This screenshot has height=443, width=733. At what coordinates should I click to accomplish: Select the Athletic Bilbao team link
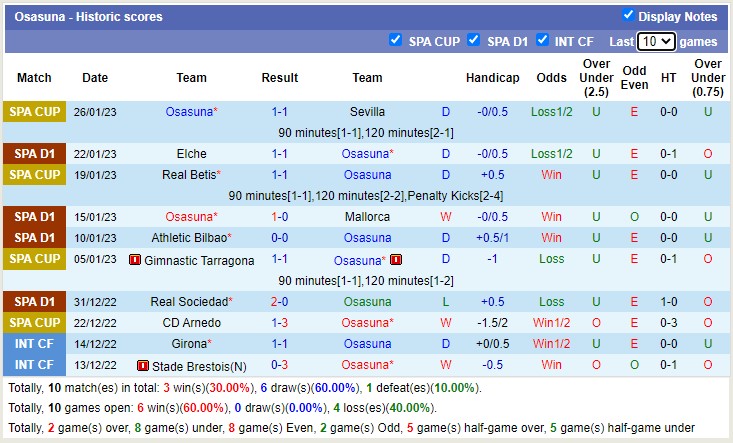pyautogui.click(x=189, y=238)
